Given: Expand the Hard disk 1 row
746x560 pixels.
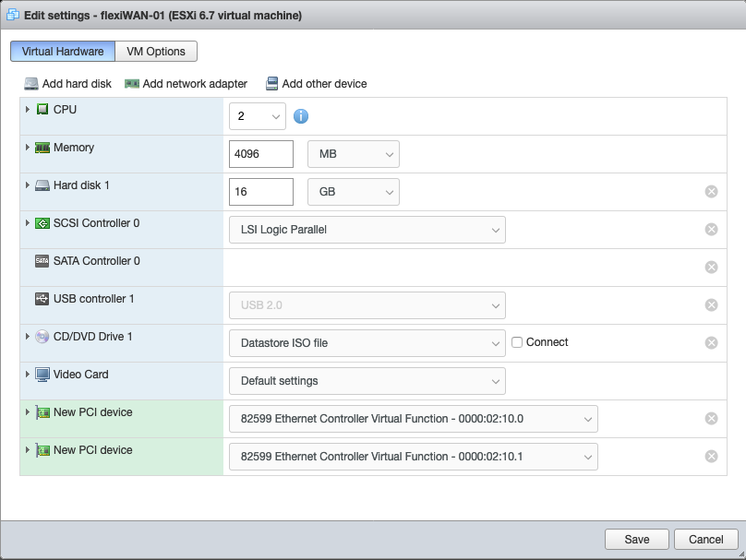Looking at the screenshot, I should click(x=28, y=185).
